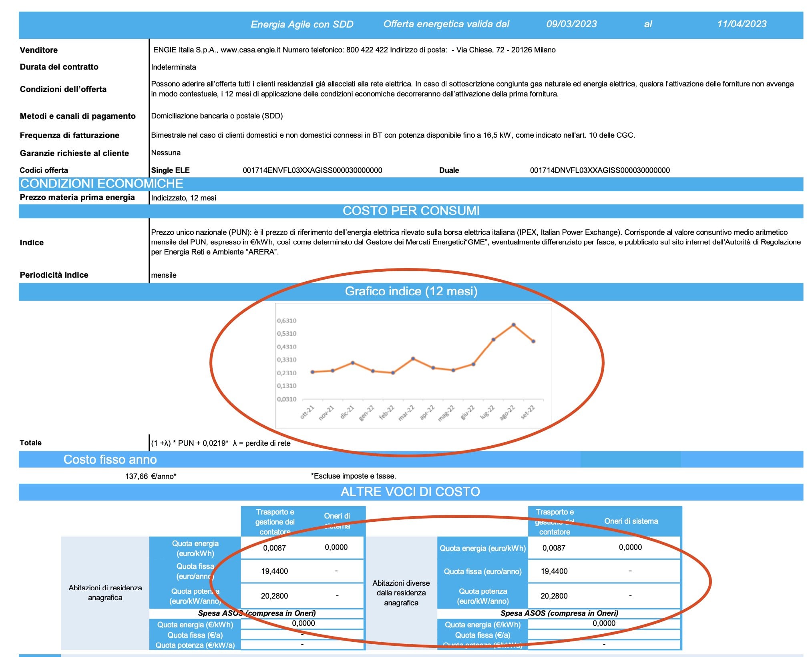Click the 'COSTO PER CONSUMI' section heading
The image size is (812, 657).
pyautogui.click(x=411, y=211)
